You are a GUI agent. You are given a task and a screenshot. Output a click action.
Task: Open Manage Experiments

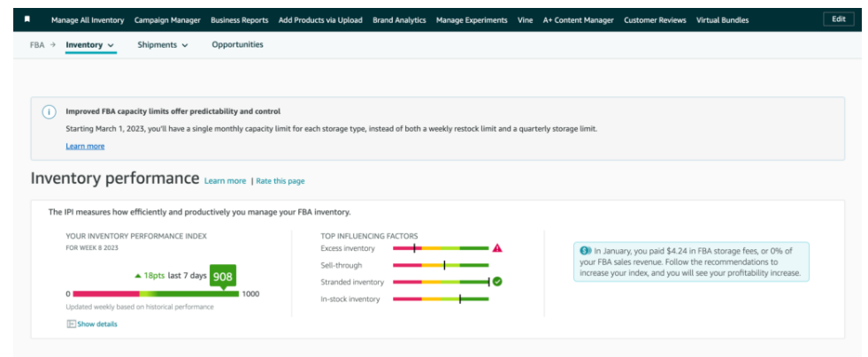pos(472,20)
